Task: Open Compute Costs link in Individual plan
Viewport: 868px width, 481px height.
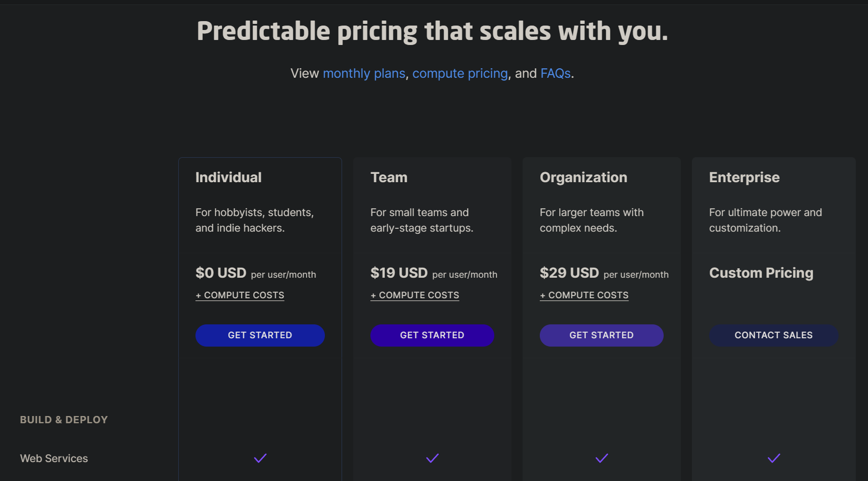Action: (240, 295)
